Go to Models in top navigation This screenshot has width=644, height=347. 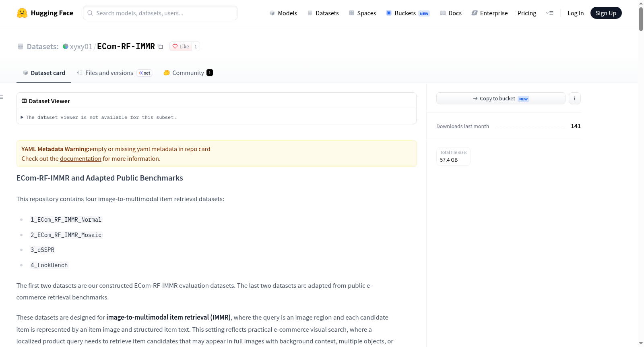283,13
